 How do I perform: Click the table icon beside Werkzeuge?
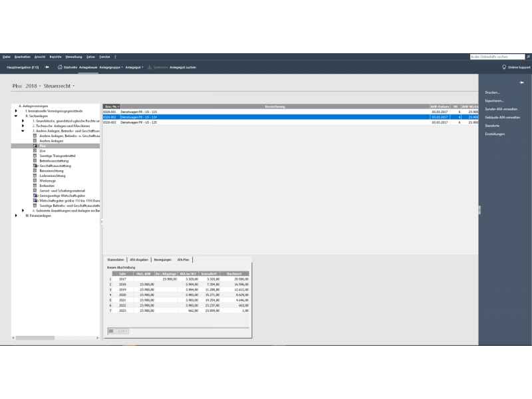point(35,180)
